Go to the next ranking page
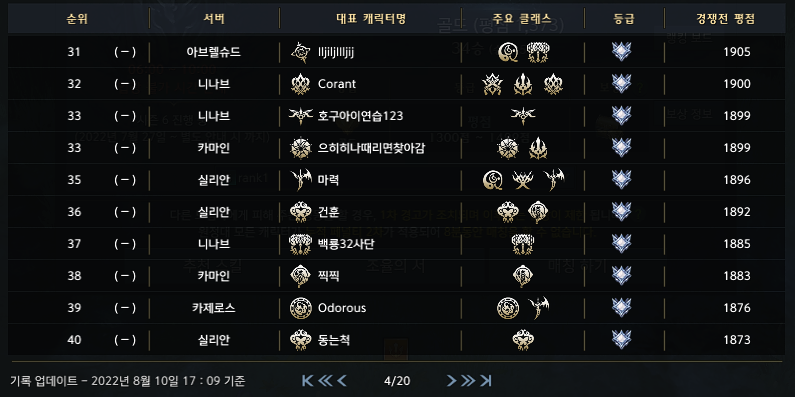 [x=451, y=380]
